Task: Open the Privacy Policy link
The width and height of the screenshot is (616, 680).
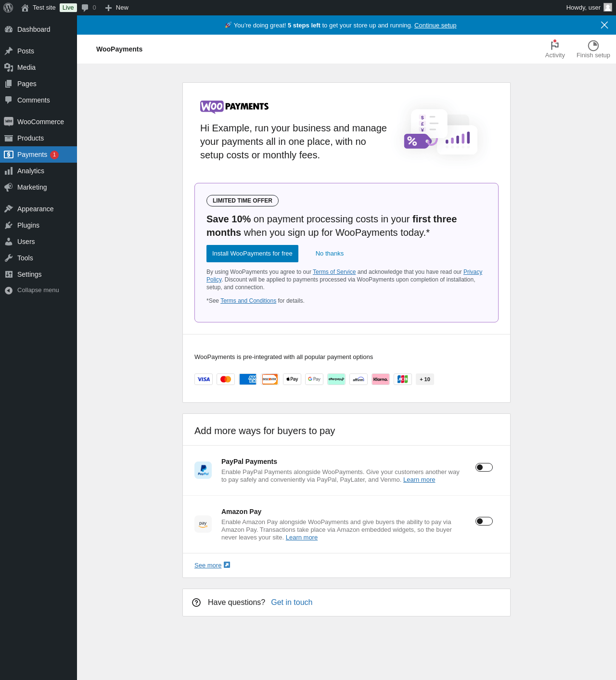Action: [473, 272]
